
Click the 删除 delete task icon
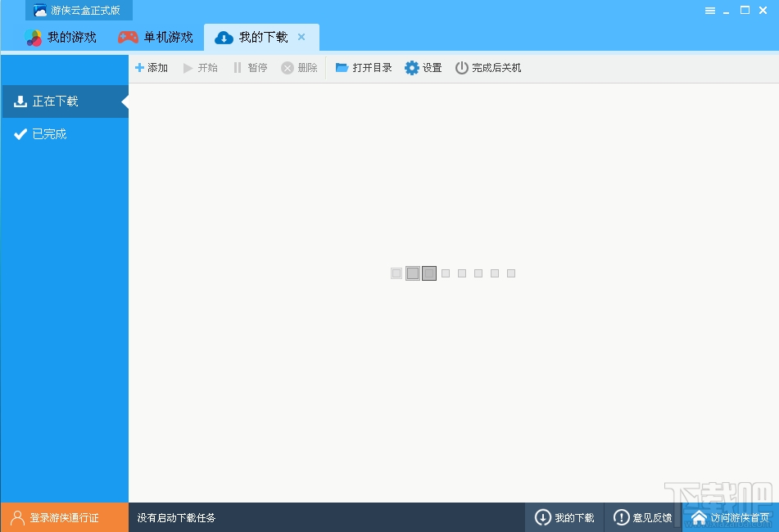tap(287, 68)
